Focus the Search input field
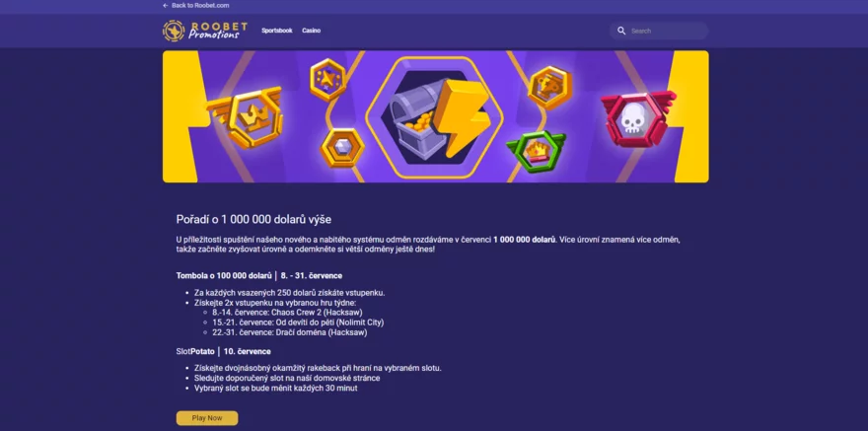 659,31
